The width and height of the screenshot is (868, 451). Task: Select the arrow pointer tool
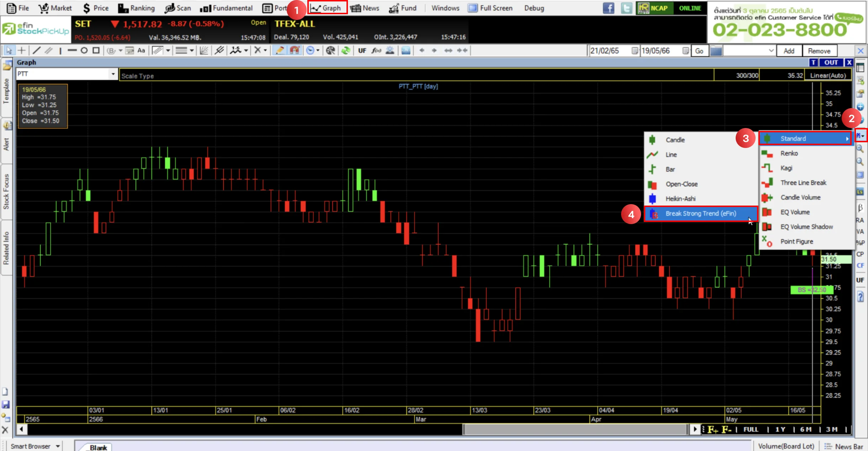coord(9,51)
